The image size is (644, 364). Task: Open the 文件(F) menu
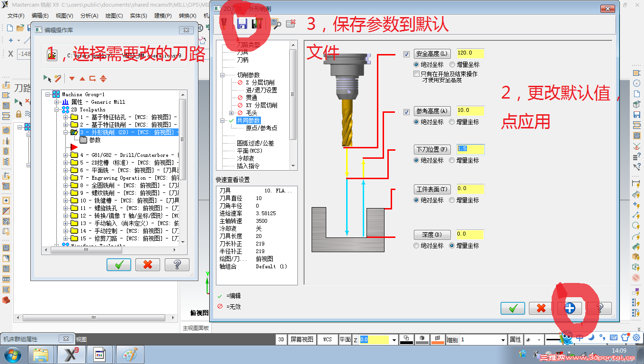[x=16, y=16]
